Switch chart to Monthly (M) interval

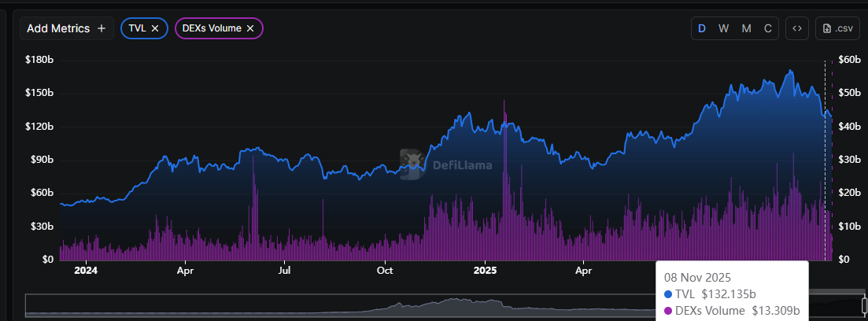click(x=746, y=28)
